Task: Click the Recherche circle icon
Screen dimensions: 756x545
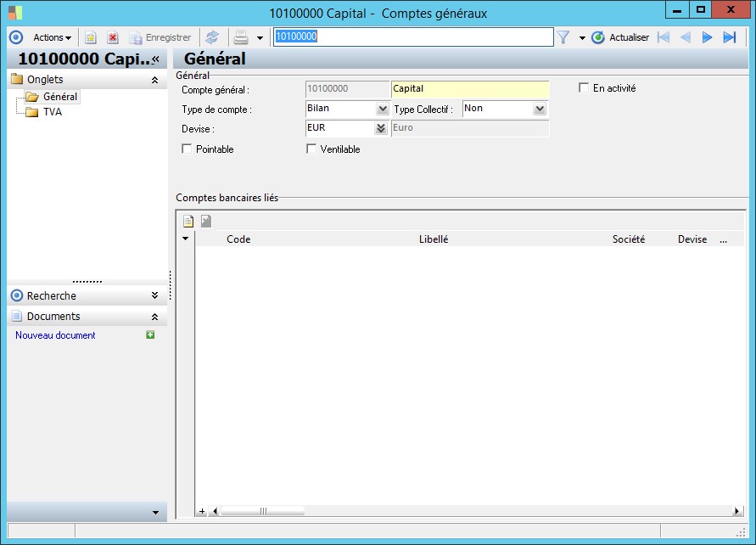Action: pyautogui.click(x=17, y=295)
